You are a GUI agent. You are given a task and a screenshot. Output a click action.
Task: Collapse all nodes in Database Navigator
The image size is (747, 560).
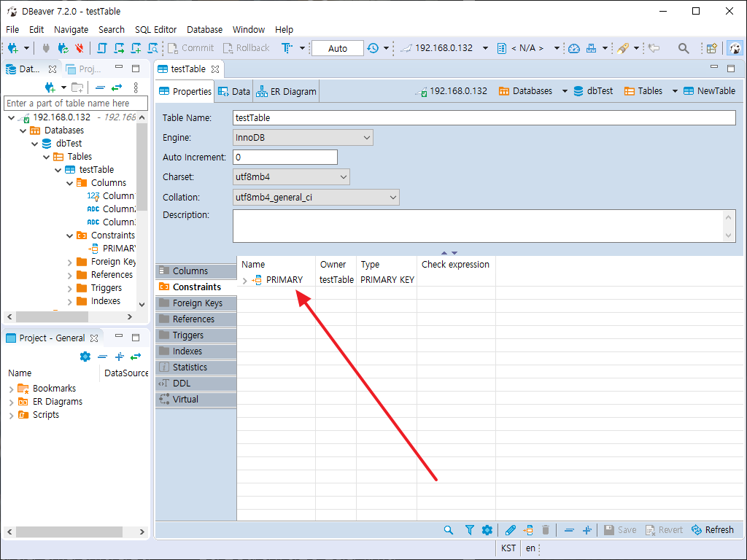(100, 87)
